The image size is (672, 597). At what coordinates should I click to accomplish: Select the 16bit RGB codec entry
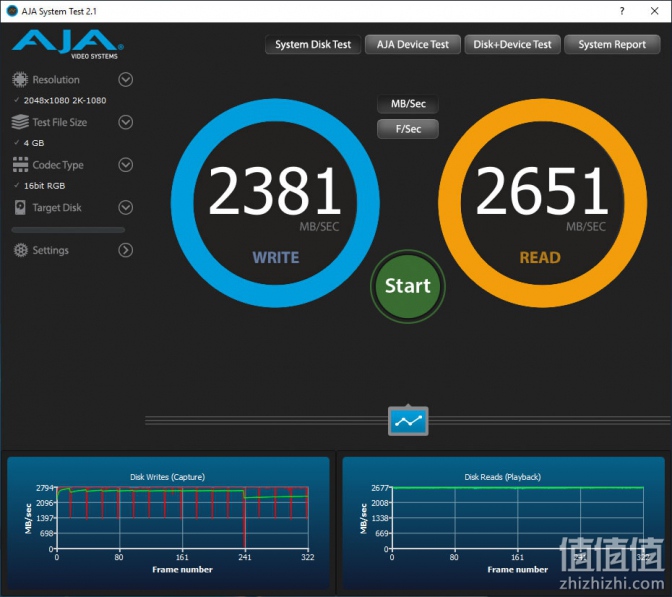(45, 186)
